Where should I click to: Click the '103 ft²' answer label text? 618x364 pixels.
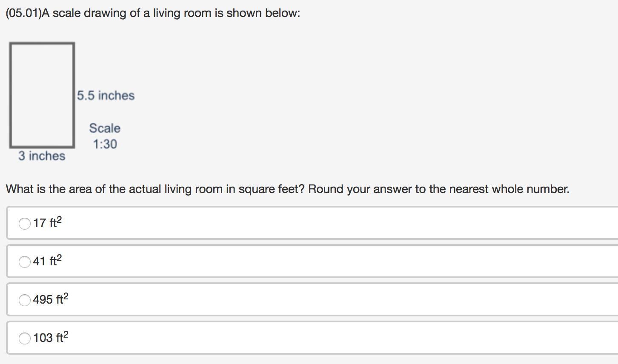coord(51,337)
